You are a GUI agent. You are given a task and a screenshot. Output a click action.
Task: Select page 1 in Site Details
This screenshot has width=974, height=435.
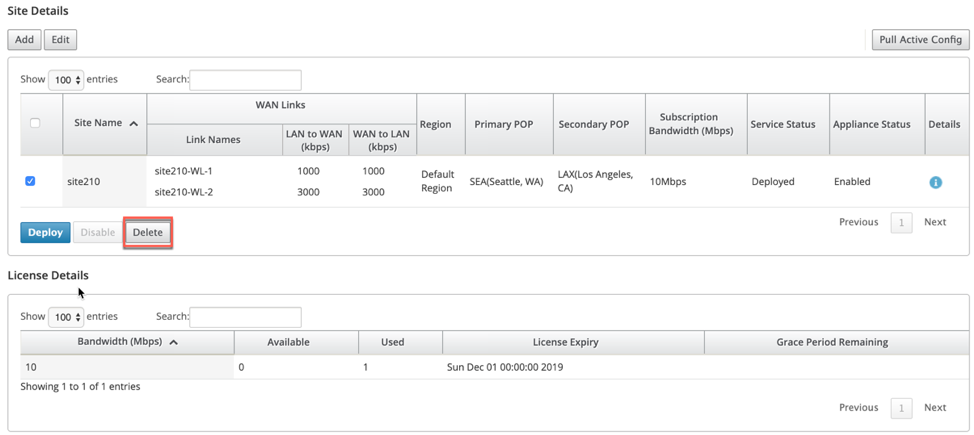pos(901,222)
